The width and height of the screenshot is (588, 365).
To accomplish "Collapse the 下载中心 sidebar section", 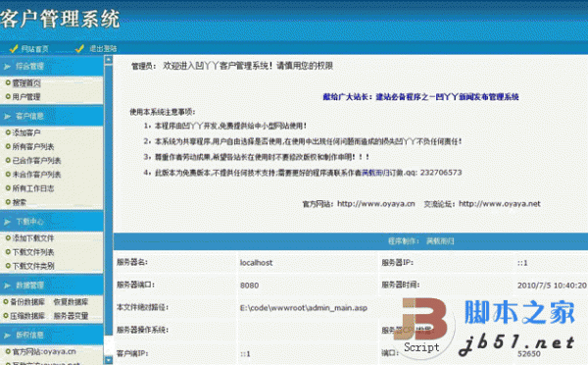I will (51, 222).
